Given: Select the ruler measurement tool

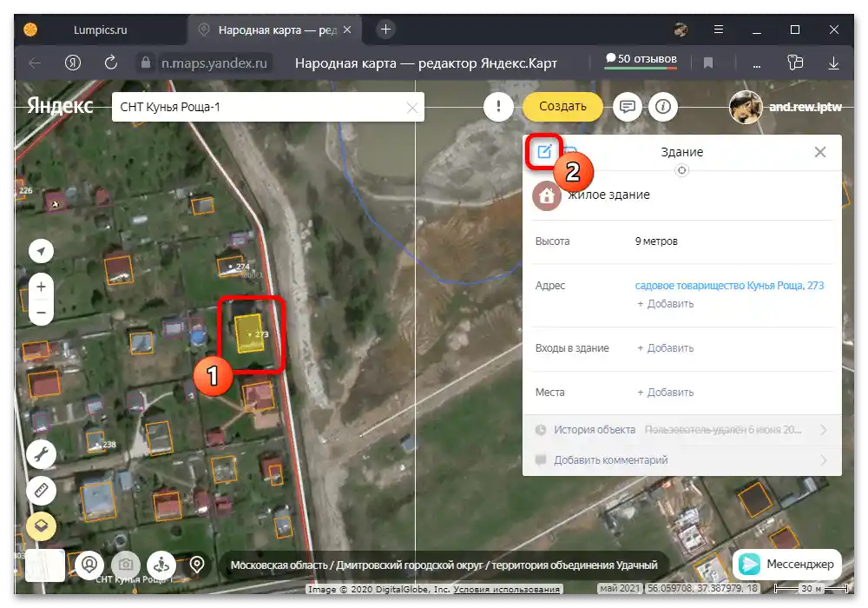Looking at the screenshot, I should click(41, 490).
